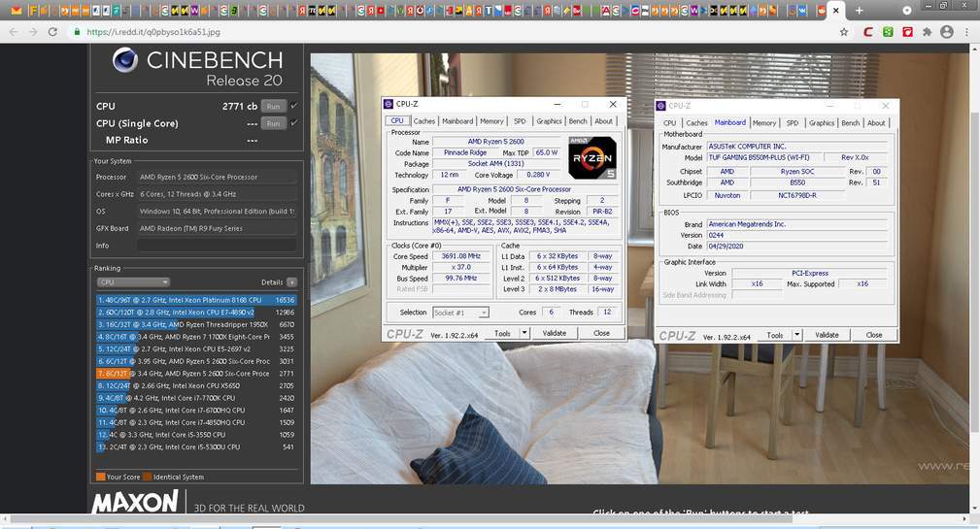
Task: Select ranking row Xeon Platinum 8168
Action: coord(196,300)
